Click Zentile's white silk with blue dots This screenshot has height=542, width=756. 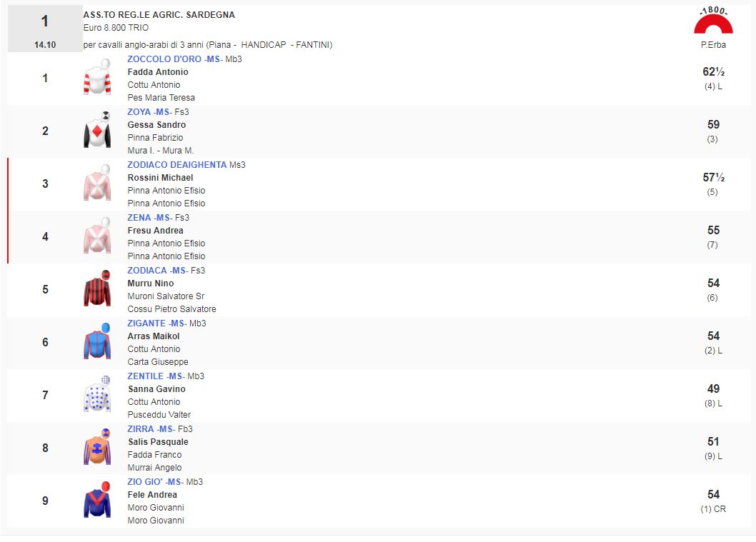(97, 395)
